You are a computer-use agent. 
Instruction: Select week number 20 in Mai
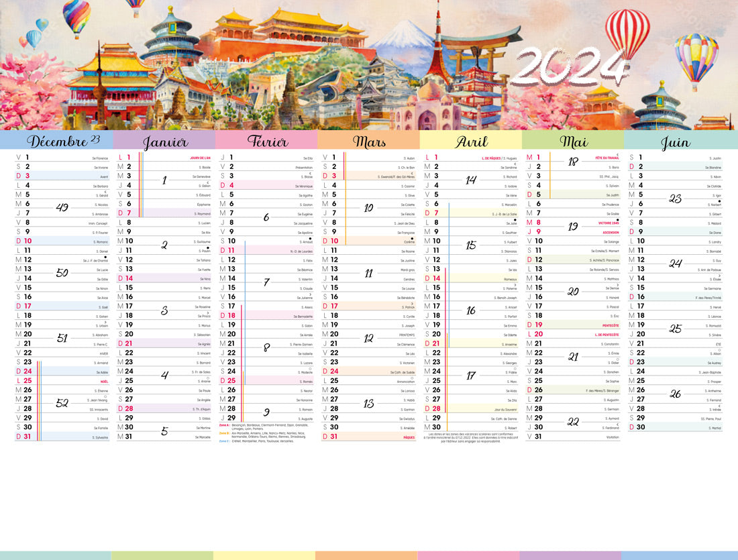(x=573, y=291)
